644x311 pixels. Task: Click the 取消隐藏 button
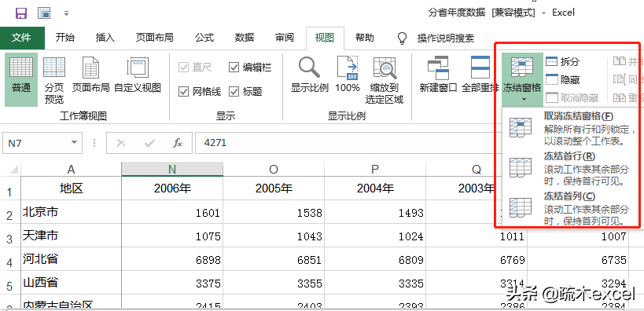pos(572,97)
